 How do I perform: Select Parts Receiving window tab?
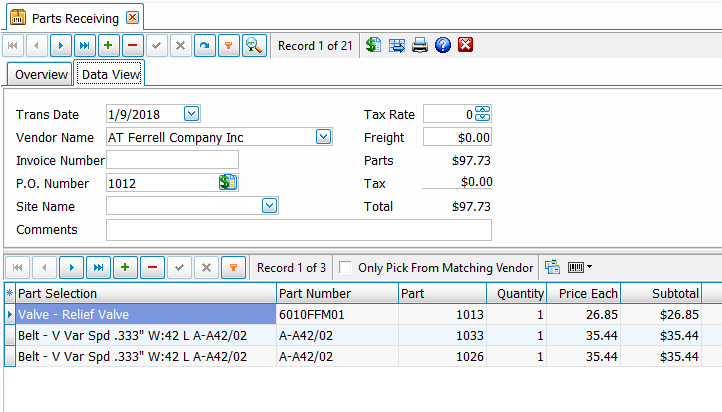[x=75, y=18]
